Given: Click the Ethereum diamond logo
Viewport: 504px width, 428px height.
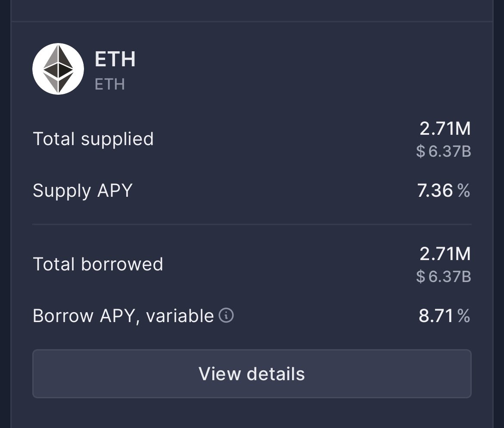Looking at the screenshot, I should click(58, 69).
